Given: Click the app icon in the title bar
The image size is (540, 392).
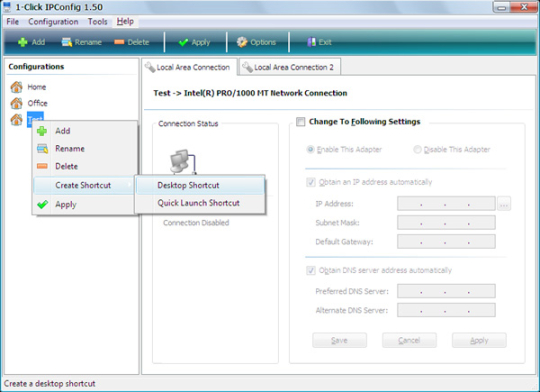Looking at the screenshot, I should pos(7,7).
